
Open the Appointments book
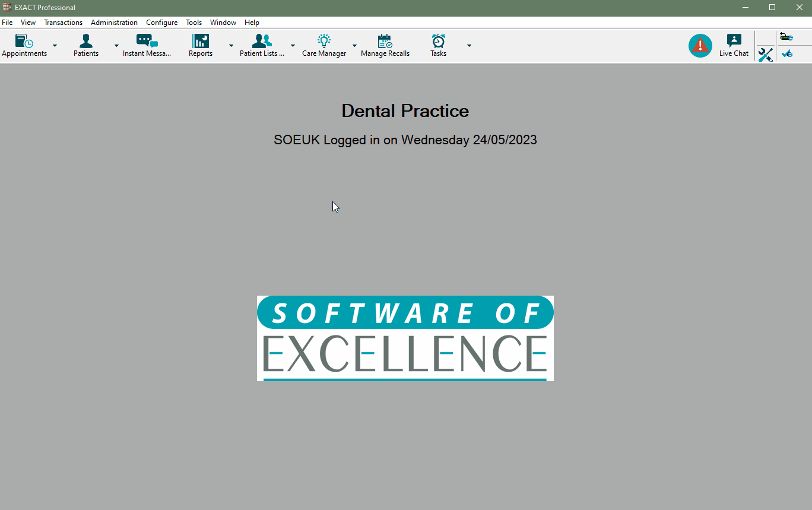24,46
